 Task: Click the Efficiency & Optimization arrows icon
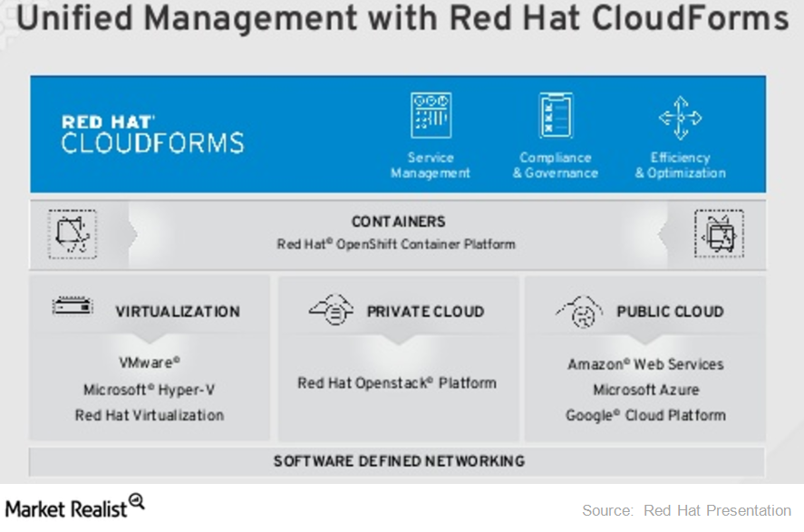[681, 118]
